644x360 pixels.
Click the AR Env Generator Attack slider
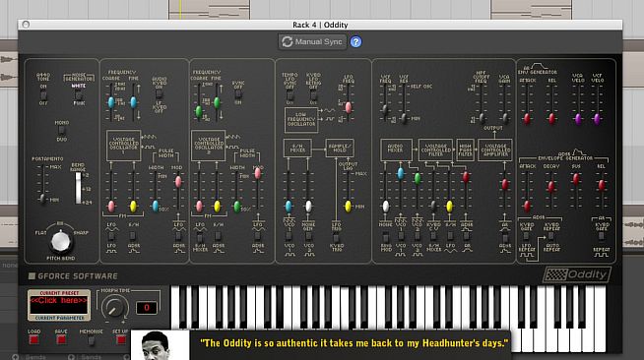coord(527,119)
